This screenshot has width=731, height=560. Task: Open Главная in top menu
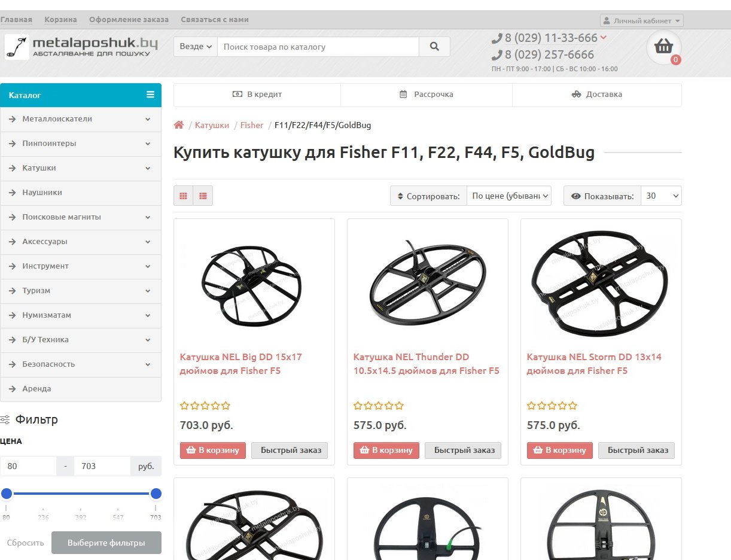16,20
